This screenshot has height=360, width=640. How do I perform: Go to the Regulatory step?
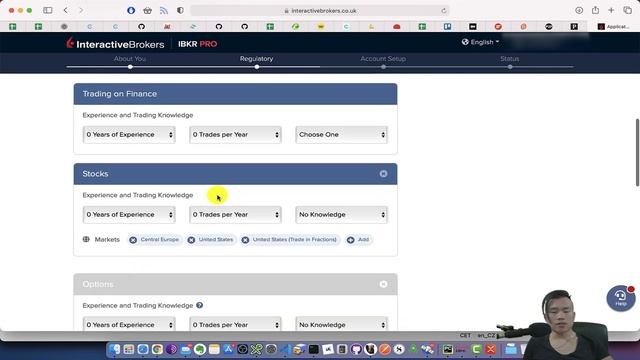[256, 59]
